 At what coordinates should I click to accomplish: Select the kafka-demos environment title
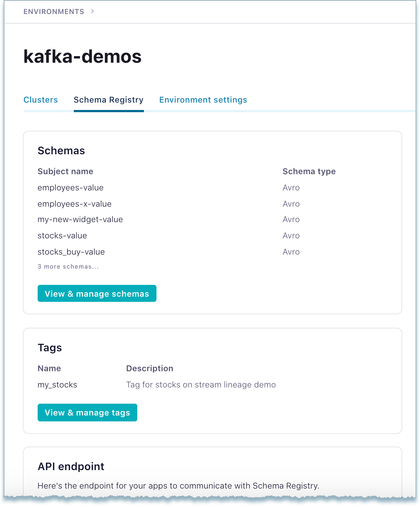point(83,56)
